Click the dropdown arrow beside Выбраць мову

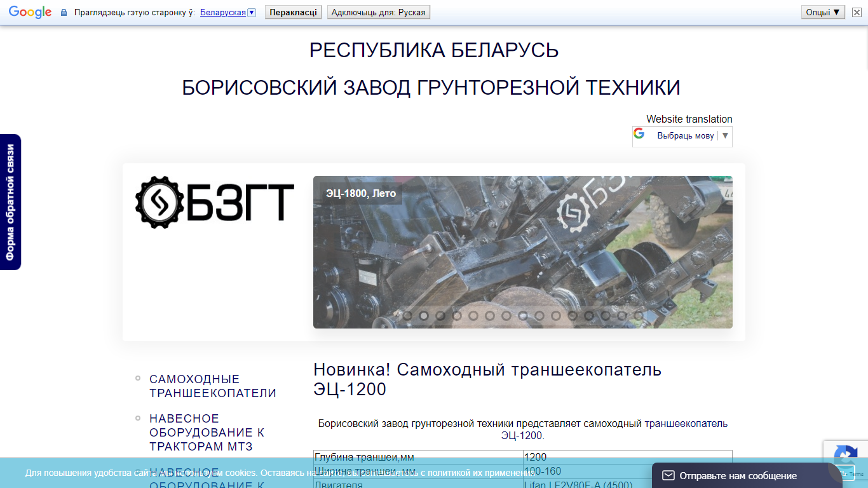pyautogui.click(x=725, y=135)
